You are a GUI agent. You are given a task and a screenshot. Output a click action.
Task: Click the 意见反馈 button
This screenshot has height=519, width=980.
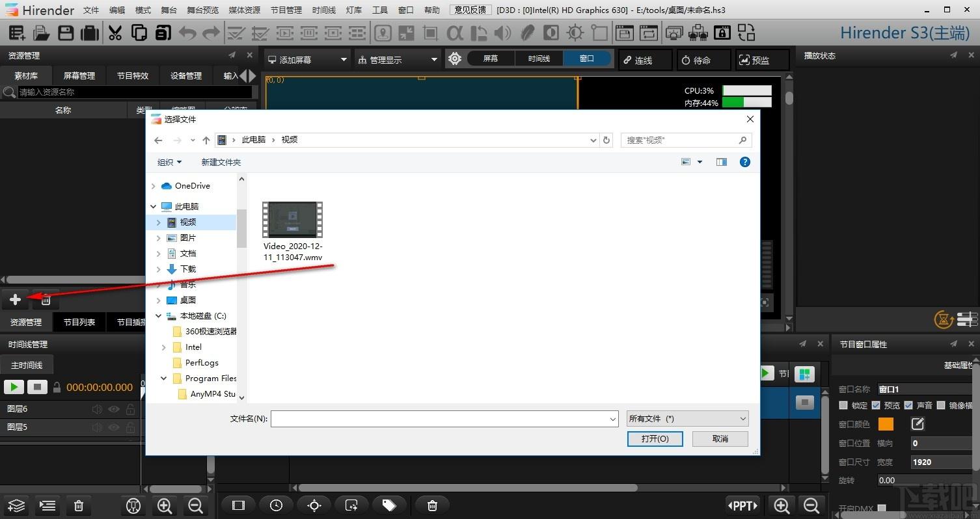470,10
